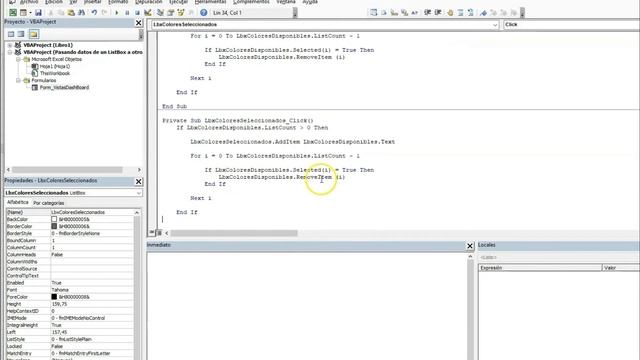Viewport: 640px width, 360px height.
Task: Open the Object Browser toolbar icon
Action: [181, 13]
